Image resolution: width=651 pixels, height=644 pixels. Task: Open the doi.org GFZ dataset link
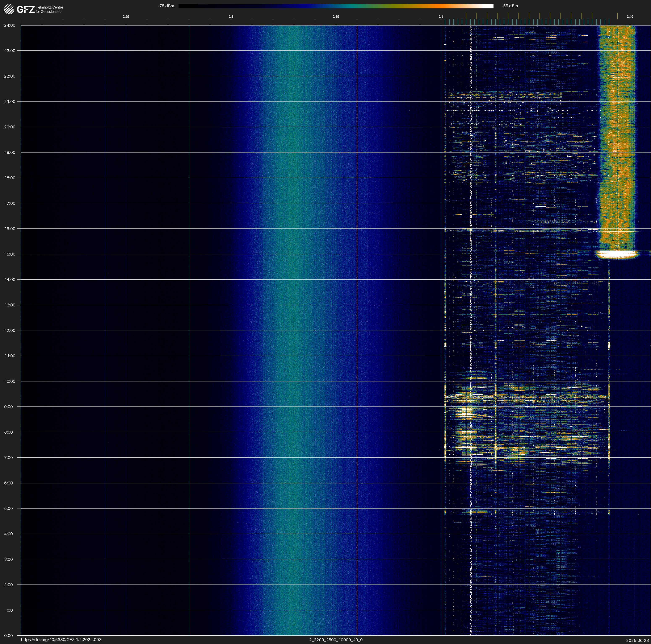tap(61, 640)
